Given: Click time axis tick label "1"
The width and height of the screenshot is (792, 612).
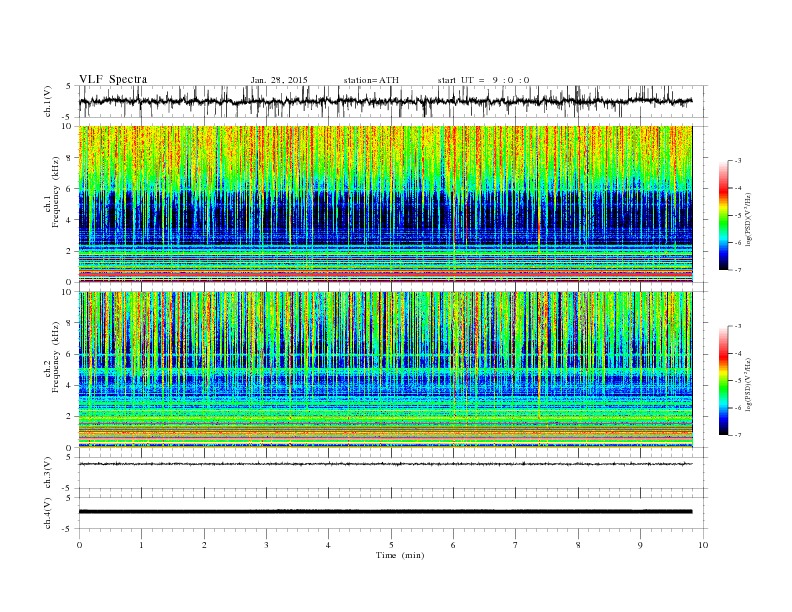Looking at the screenshot, I should click(x=141, y=545).
